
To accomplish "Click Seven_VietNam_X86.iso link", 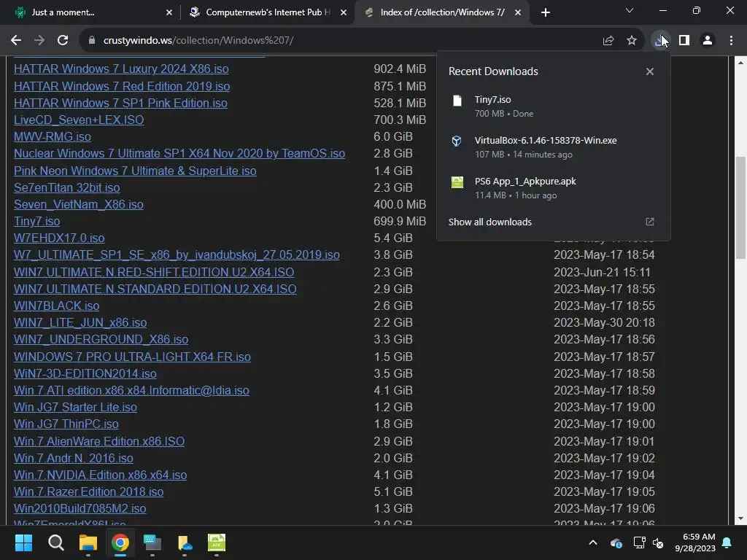I will click(x=79, y=204).
